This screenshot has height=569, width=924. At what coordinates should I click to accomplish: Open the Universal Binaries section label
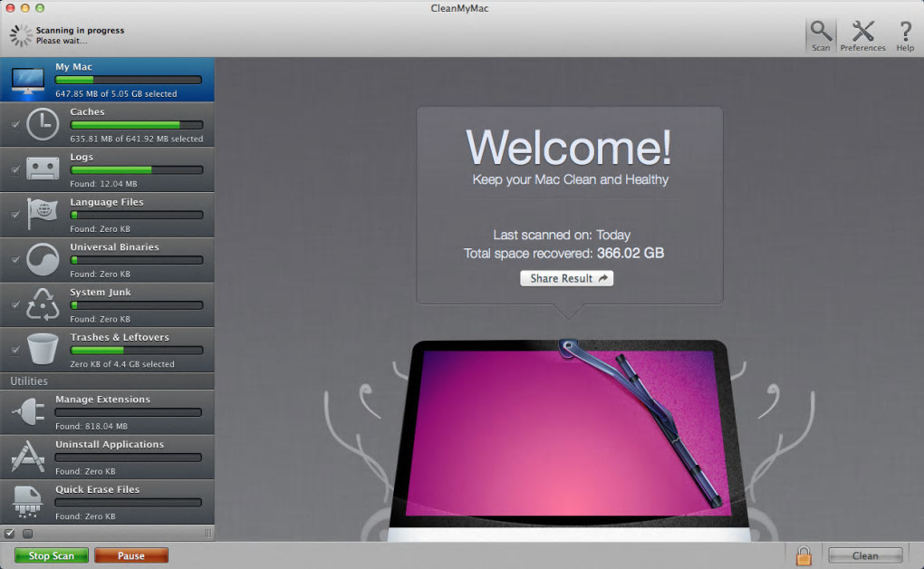114,247
